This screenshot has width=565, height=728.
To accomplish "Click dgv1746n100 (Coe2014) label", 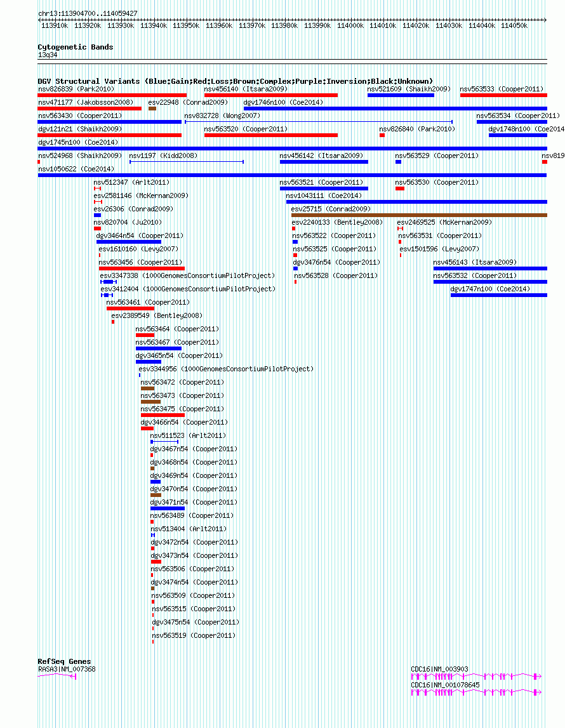I will pos(283,102).
